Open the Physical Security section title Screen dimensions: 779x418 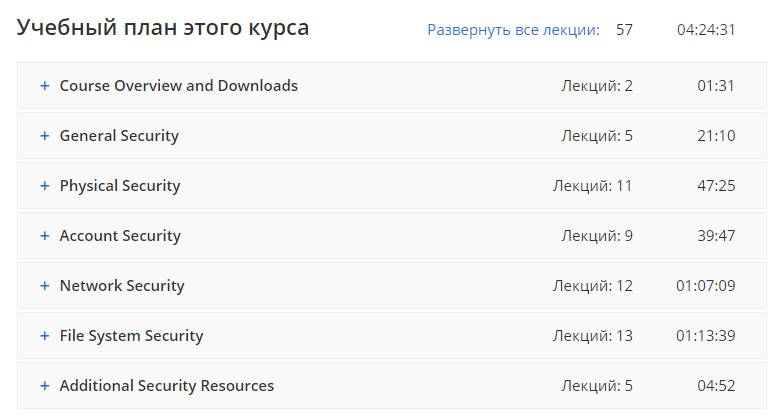(120, 186)
